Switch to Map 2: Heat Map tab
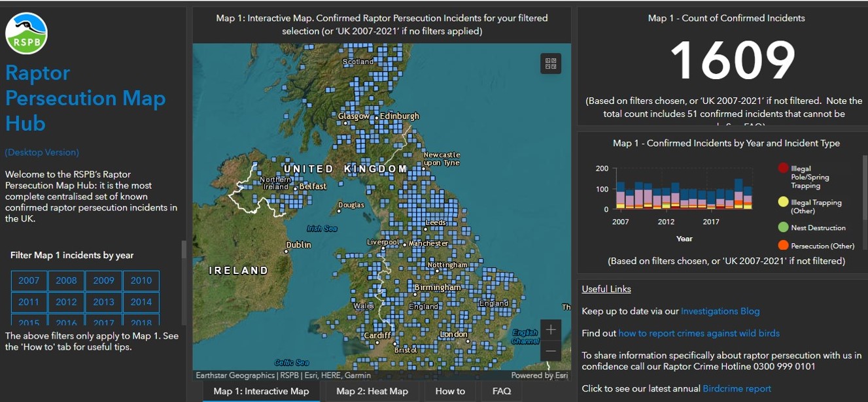The width and height of the screenshot is (868, 402). [372, 392]
